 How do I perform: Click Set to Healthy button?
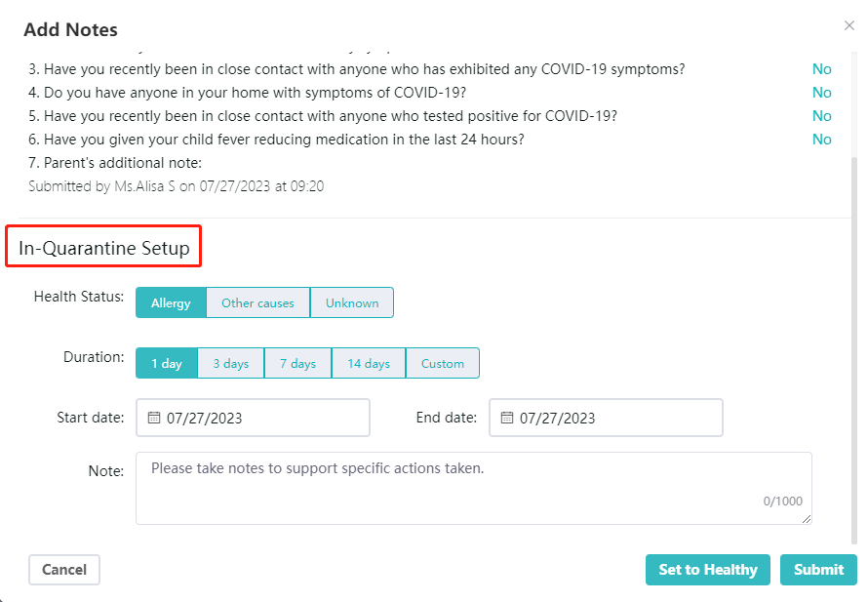[708, 570]
